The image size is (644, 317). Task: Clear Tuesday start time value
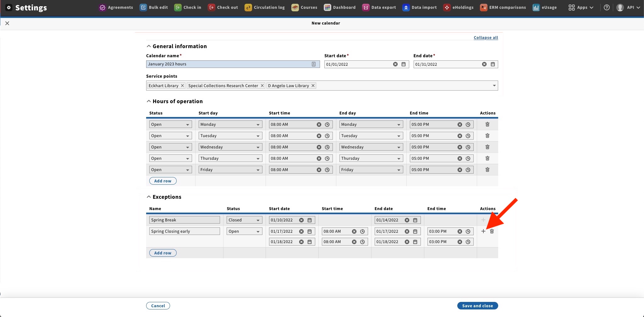pos(319,136)
